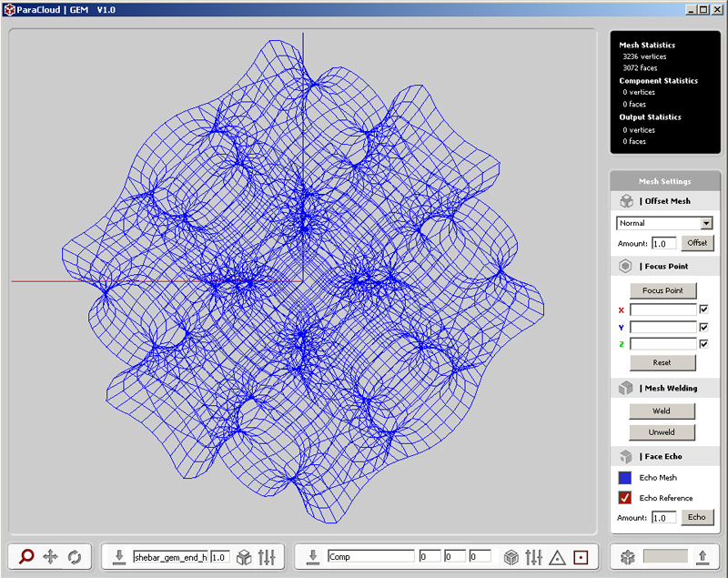728x578 pixels.
Task: Click the import component download arrow
Action: 313,557
